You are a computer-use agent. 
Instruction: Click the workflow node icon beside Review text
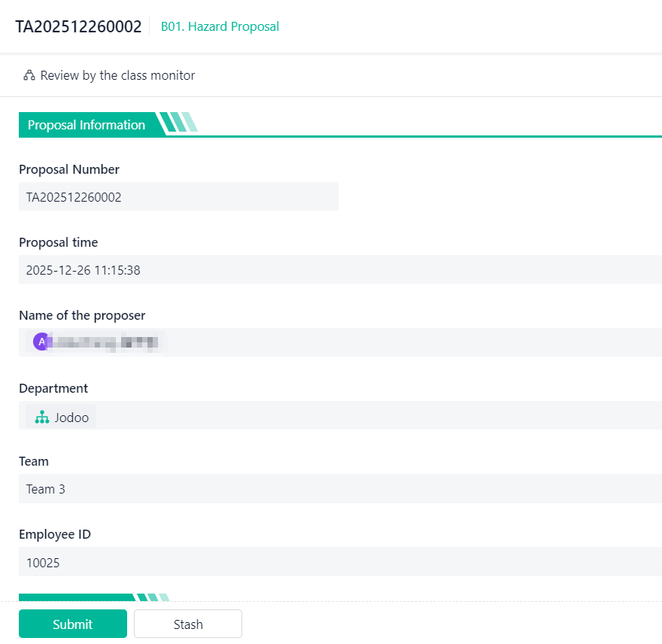pyautogui.click(x=29, y=75)
